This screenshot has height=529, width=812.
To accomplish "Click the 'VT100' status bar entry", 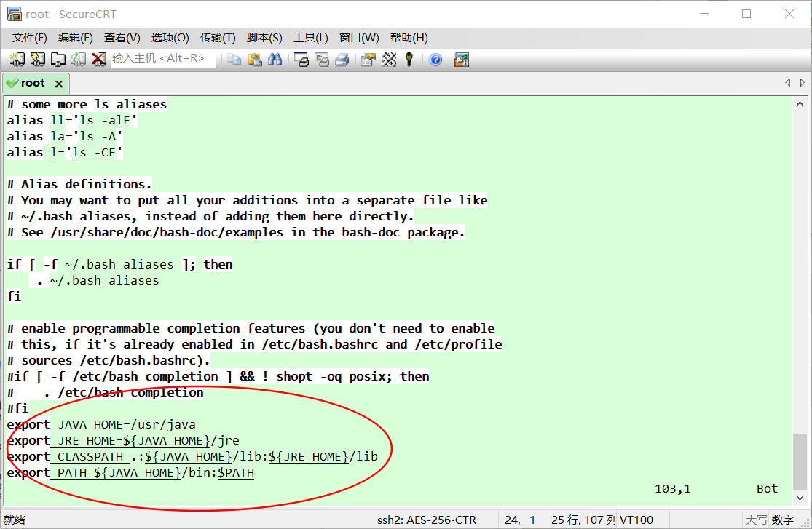I will click(x=636, y=520).
